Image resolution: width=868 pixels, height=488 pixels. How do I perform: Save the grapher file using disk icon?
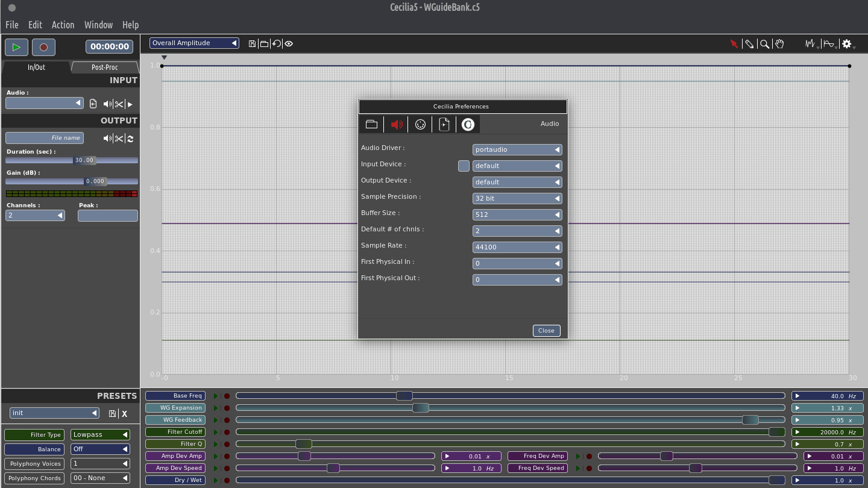click(252, 43)
